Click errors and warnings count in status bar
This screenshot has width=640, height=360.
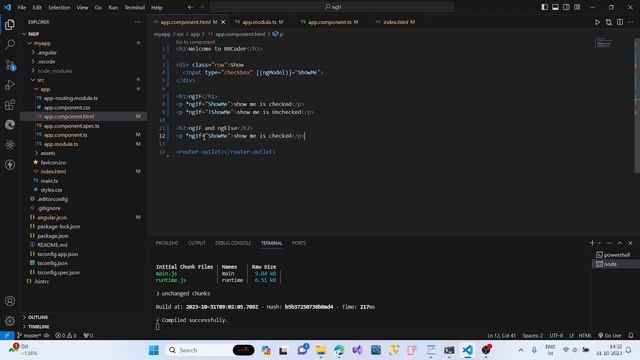click(65, 336)
